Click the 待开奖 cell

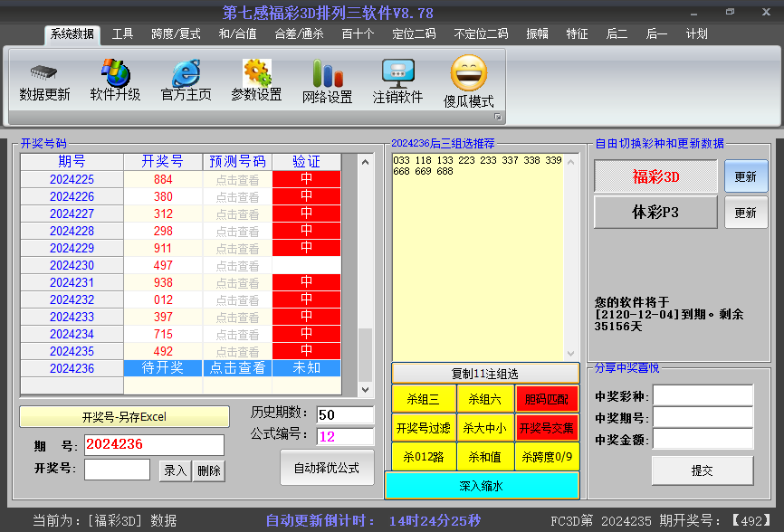pos(163,368)
